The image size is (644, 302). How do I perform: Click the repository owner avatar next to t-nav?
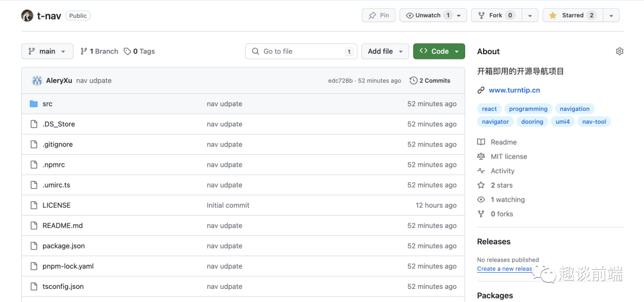(x=27, y=15)
